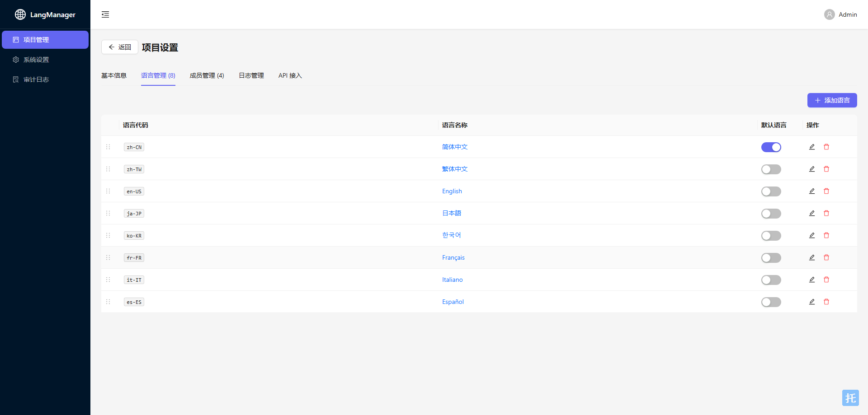Screen dimensions: 868x415
Task: Click the 返回 back button
Action: (120, 47)
